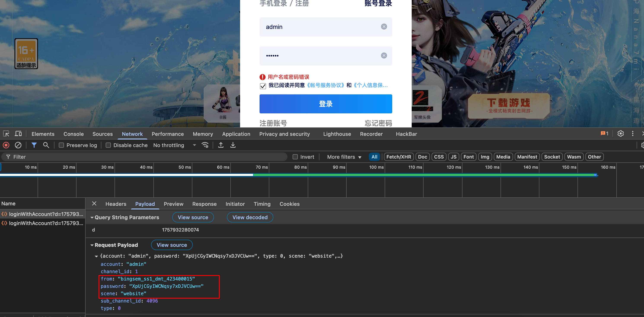
Task: Open the 帐号服务协议 link
Action: pyautogui.click(x=325, y=86)
